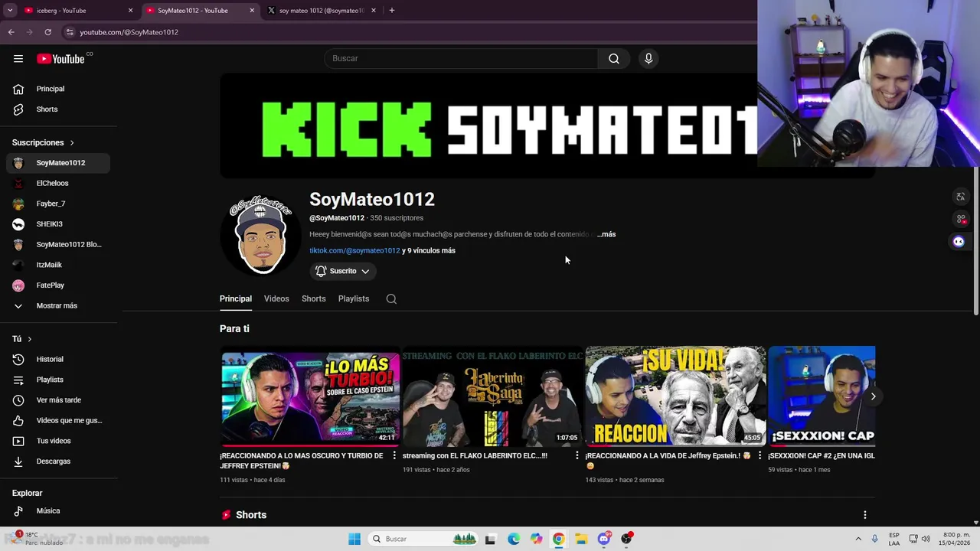Open Fayber_7 subscription
980x551 pixels.
(58, 204)
